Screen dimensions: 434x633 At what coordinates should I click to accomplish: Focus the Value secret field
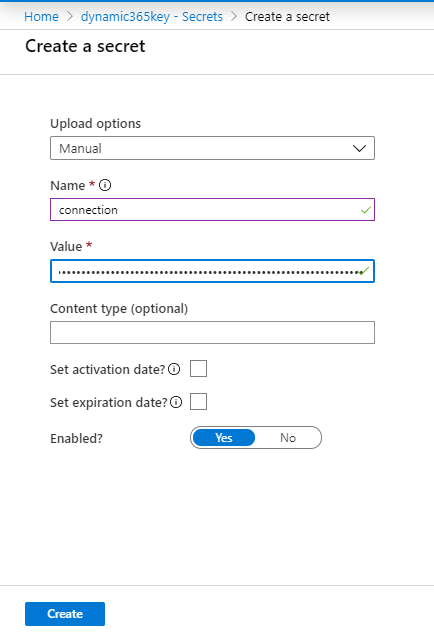[212, 271]
